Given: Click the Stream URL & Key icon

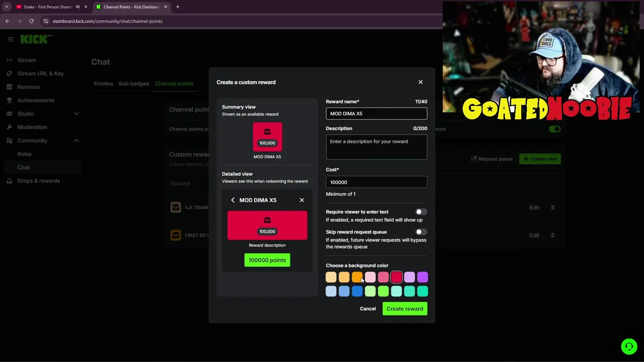Looking at the screenshot, I should pos(9,73).
